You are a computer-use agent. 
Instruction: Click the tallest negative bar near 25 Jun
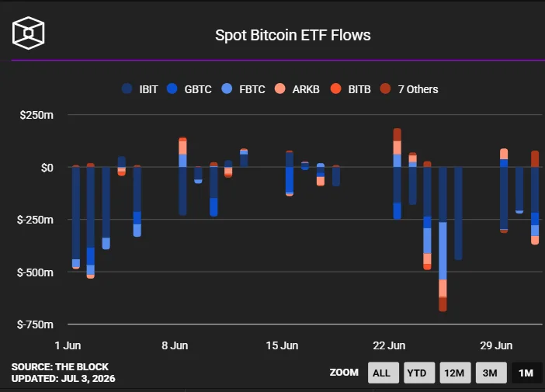pyautogui.click(x=443, y=239)
